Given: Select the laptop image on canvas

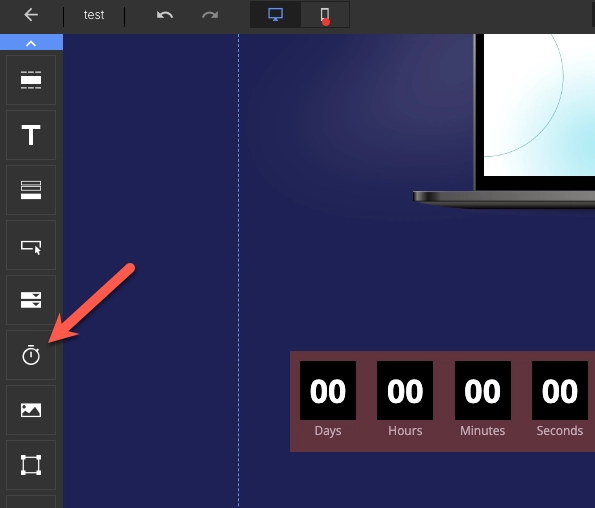Looking at the screenshot, I should pyautogui.click(x=505, y=121).
